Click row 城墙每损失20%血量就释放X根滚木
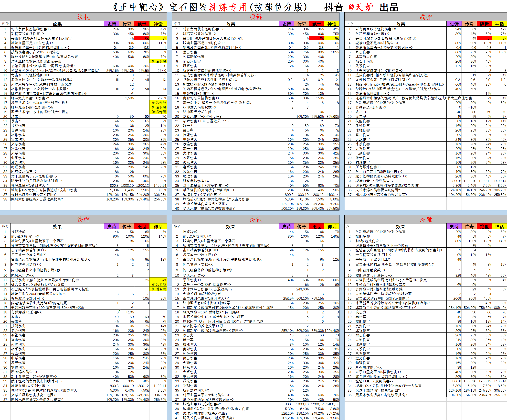The width and height of the screenshot is (507, 420). click(83, 294)
